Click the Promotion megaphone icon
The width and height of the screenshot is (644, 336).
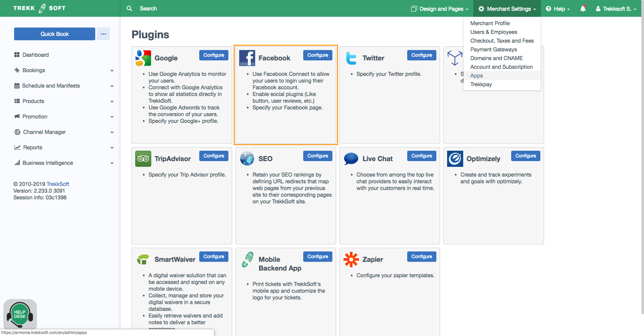pos(17,116)
